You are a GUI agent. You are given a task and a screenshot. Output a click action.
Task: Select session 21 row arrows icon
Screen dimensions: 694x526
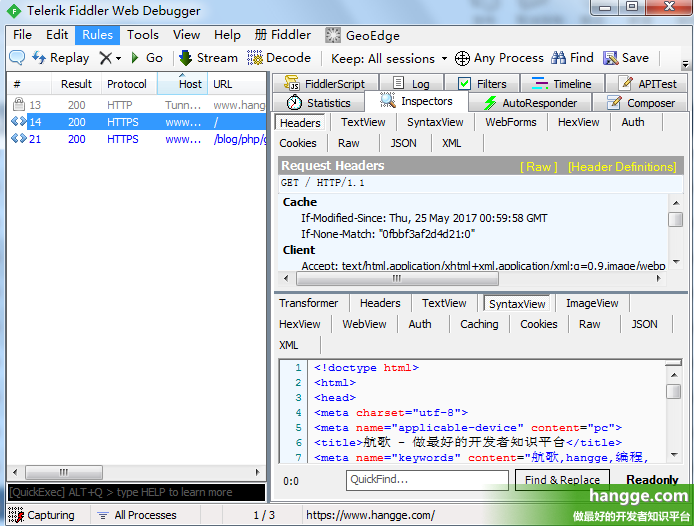(19, 139)
